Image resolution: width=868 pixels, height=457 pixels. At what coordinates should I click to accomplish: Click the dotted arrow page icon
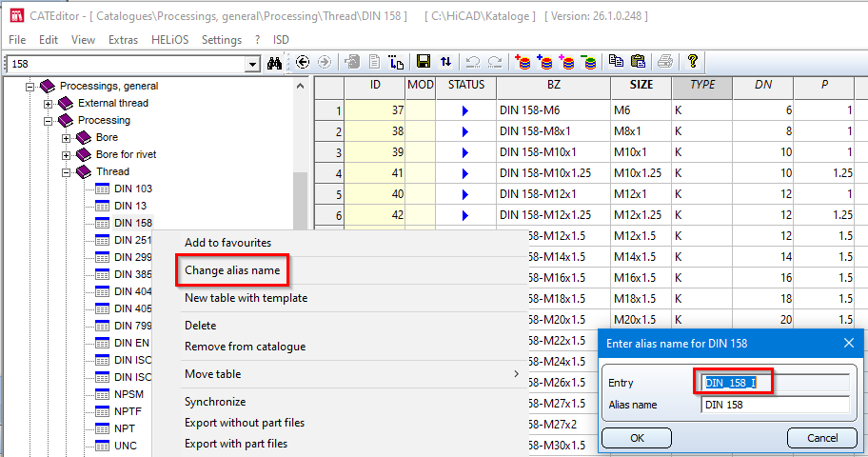[396, 62]
